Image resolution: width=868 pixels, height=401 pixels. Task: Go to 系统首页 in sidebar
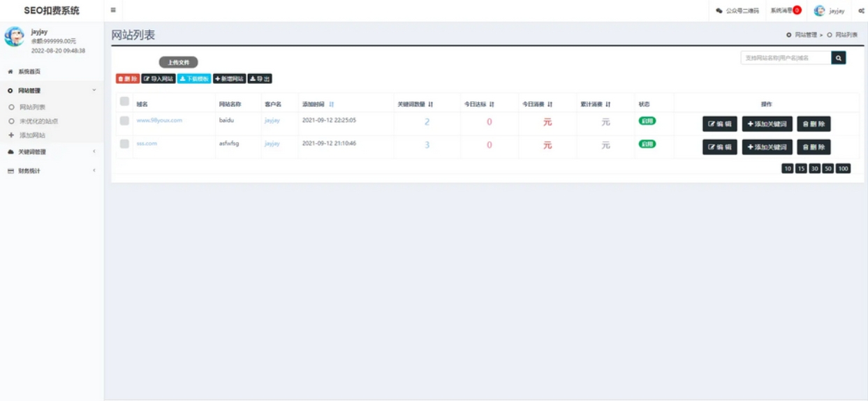click(x=29, y=71)
